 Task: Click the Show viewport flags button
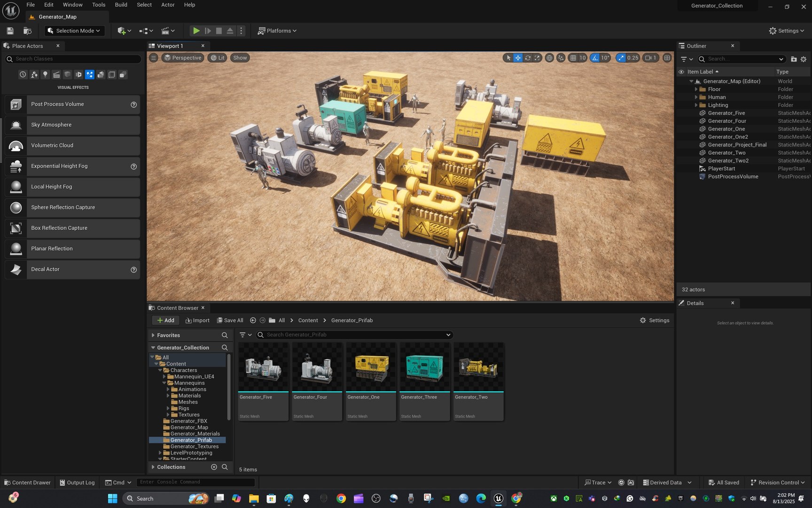240,58
